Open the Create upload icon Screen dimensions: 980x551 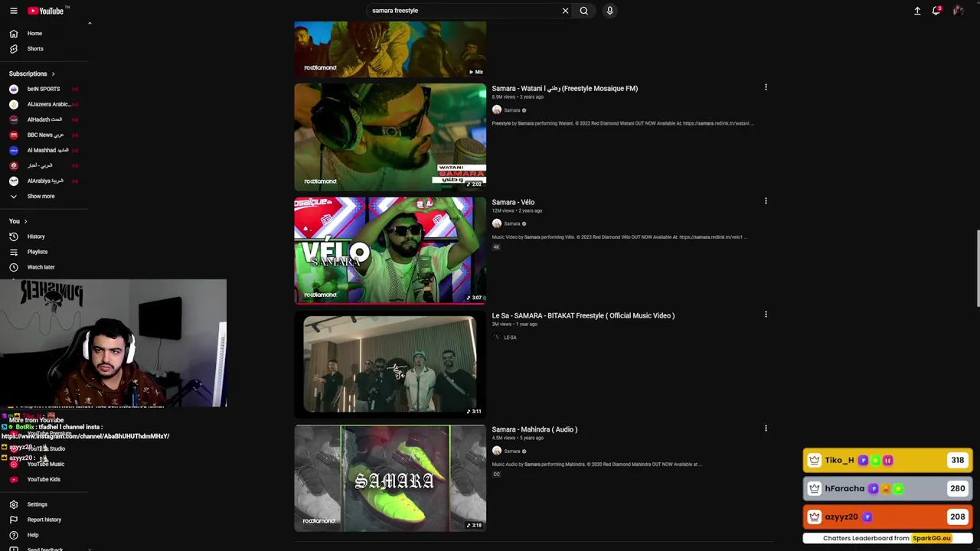917,11
